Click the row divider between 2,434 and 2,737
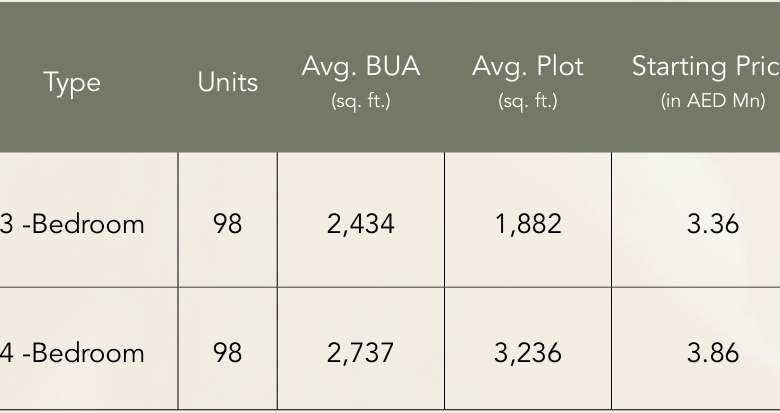Screen dimensions: 780x413 pos(361,288)
